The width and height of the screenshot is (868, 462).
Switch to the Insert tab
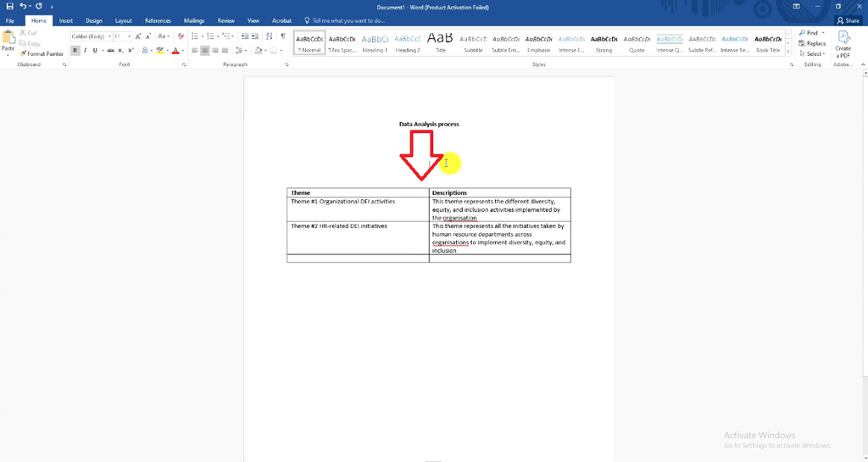point(66,20)
